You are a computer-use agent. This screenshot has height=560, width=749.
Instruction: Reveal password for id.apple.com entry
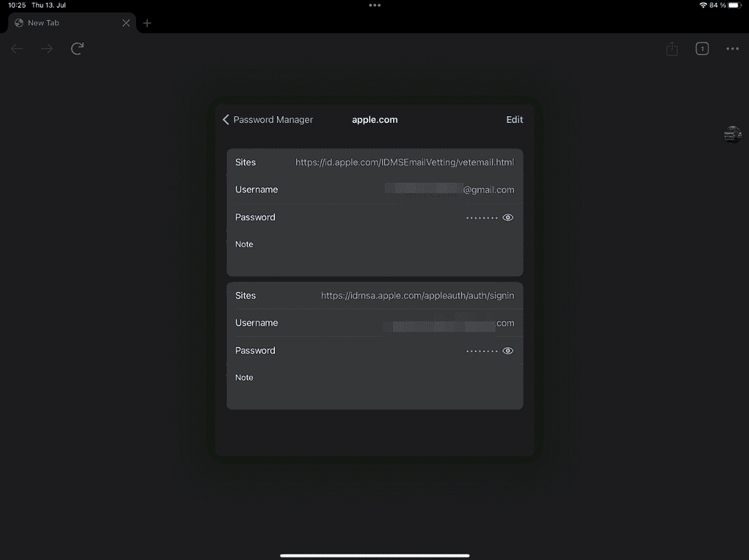(508, 217)
